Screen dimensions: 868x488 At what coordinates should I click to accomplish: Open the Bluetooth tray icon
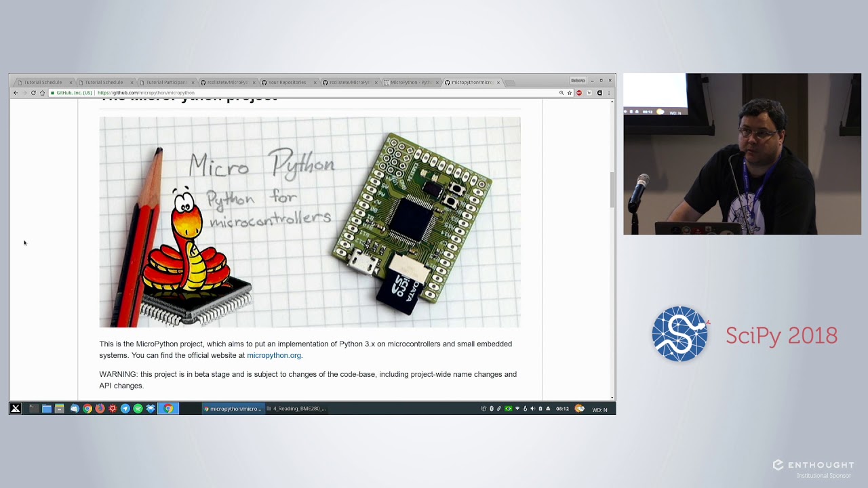point(492,409)
